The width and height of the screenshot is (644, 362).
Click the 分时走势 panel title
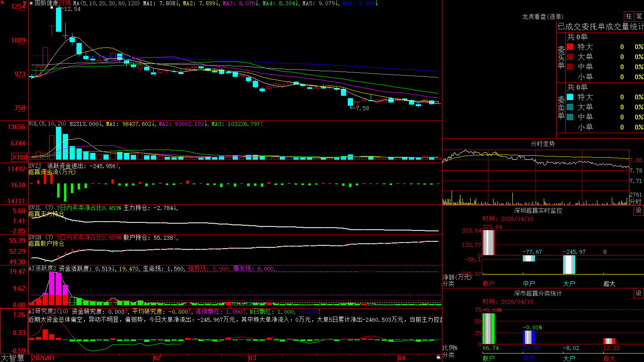point(543,144)
